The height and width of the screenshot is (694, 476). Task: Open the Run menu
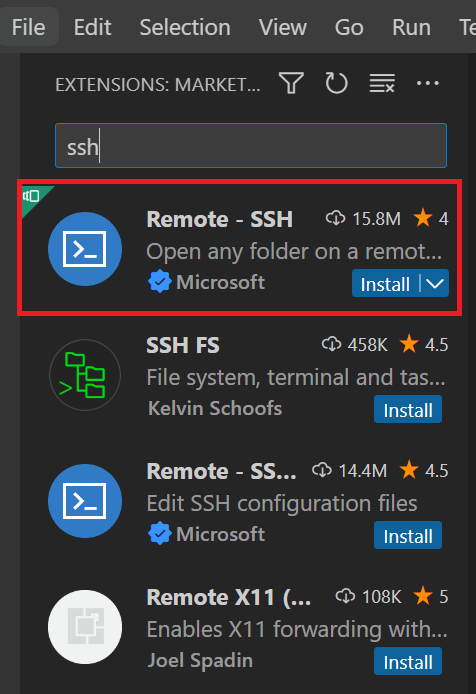pos(411,27)
